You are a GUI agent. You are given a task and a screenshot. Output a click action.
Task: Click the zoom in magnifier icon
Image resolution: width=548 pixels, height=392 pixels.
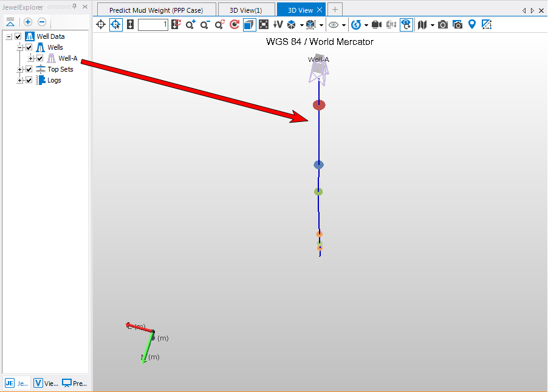[x=191, y=25]
